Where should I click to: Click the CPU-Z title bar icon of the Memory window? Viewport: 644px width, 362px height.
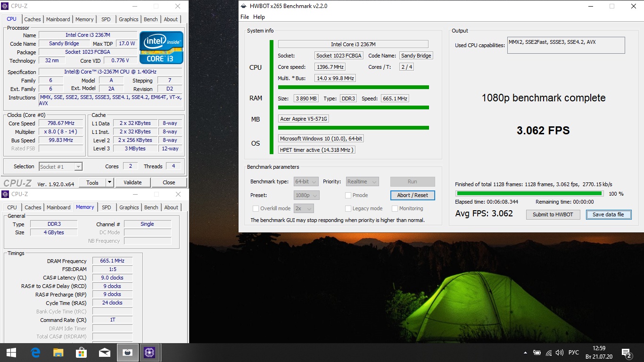tap(5, 194)
